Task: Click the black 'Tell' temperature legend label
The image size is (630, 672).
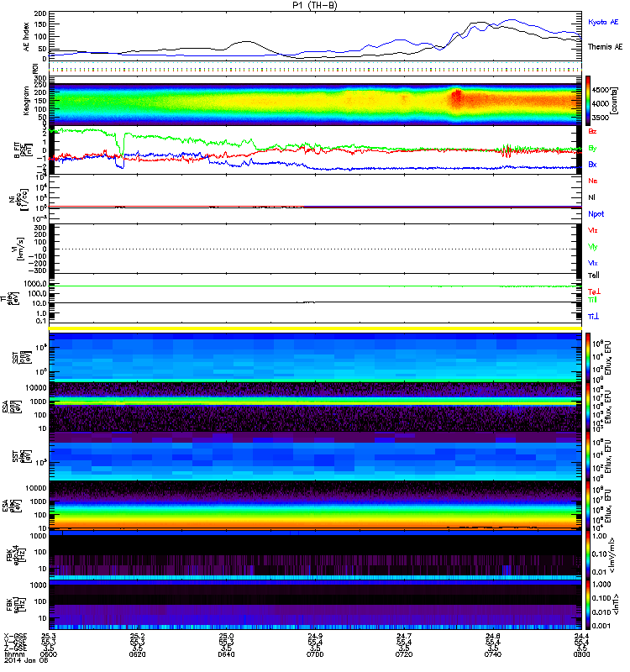Action: click(594, 276)
